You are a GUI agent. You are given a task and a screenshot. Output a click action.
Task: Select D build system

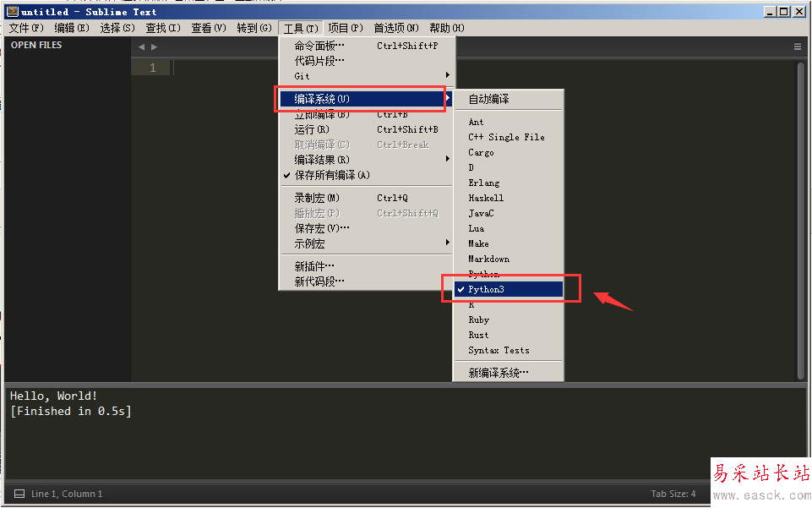click(509, 167)
